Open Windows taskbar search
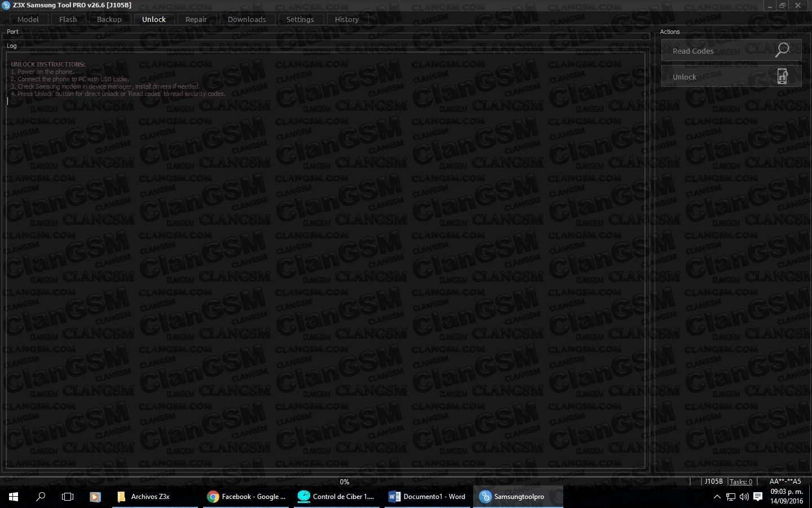This screenshot has width=812, height=508. (x=41, y=497)
